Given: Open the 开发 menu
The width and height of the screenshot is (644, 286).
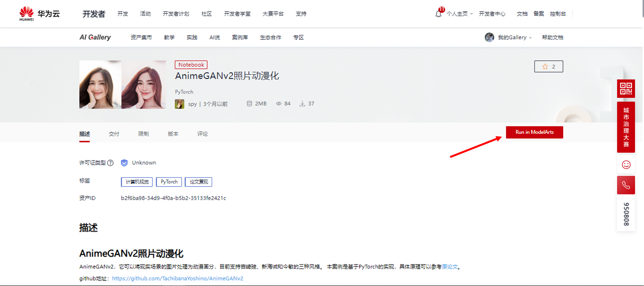Looking at the screenshot, I should [x=123, y=14].
